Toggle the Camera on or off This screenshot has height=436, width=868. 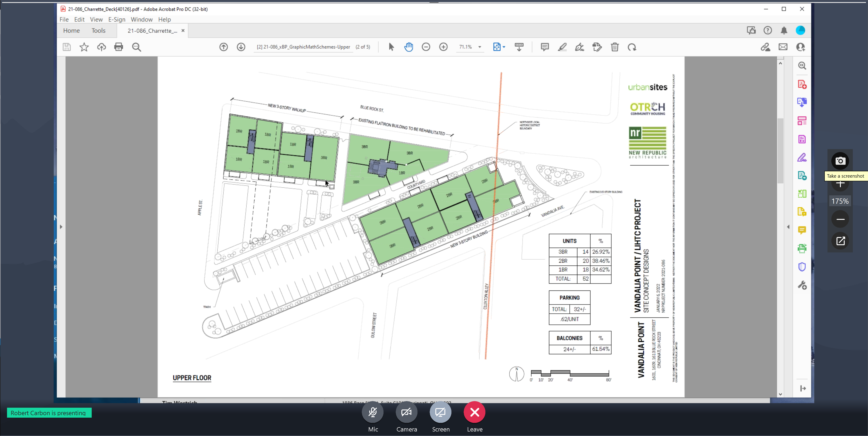point(406,412)
